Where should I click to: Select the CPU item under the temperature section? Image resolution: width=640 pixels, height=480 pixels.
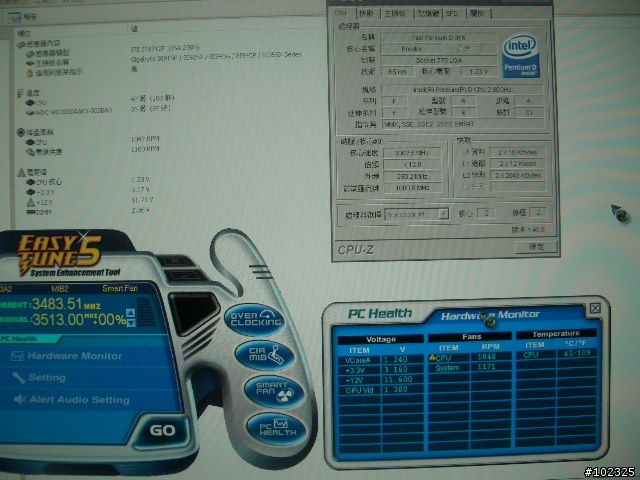[37, 103]
